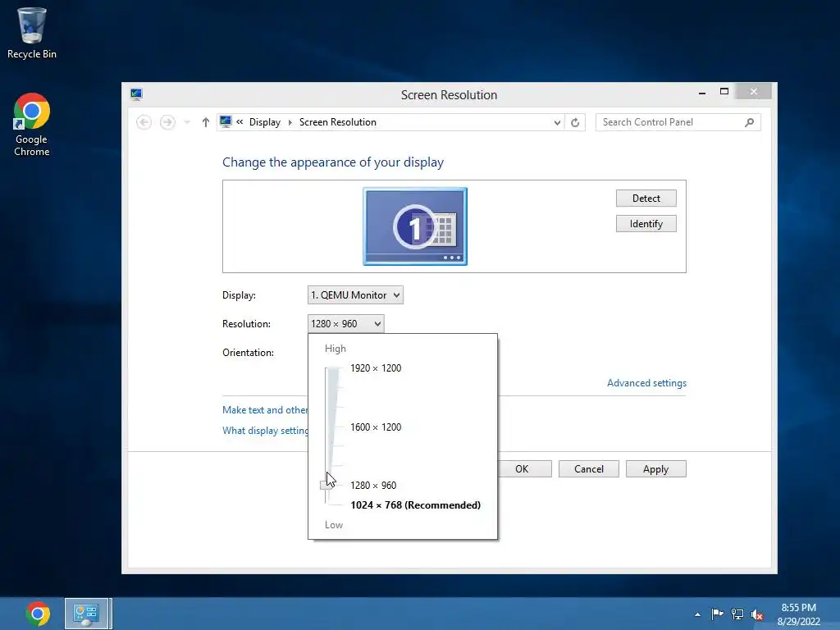Image resolution: width=840 pixels, height=630 pixels.
Task: Click the Identify button
Action: [x=646, y=224]
